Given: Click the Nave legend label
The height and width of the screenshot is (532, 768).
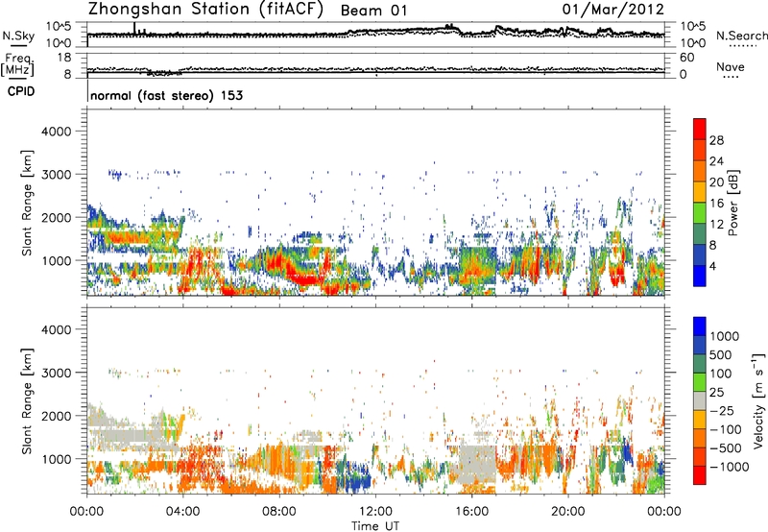Looking at the screenshot, I should pos(731,66).
